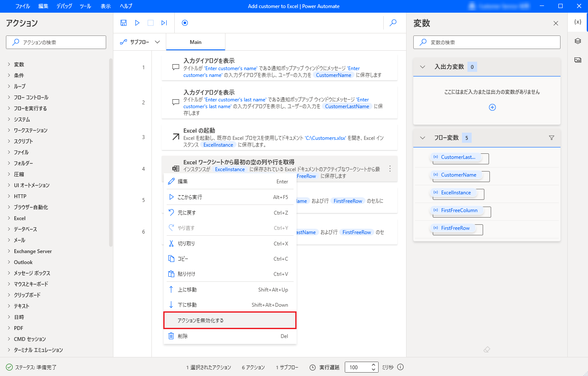Image resolution: width=588 pixels, height=376 pixels.
Task: Start the recorder icon
Action: (185, 23)
